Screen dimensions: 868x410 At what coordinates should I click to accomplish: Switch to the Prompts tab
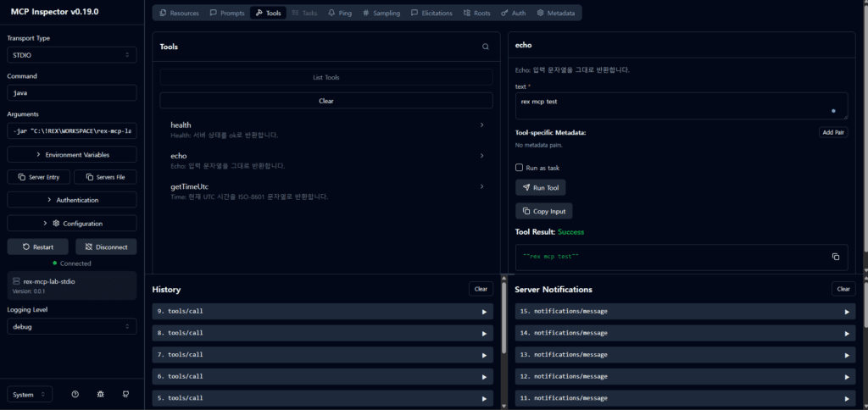[227, 13]
